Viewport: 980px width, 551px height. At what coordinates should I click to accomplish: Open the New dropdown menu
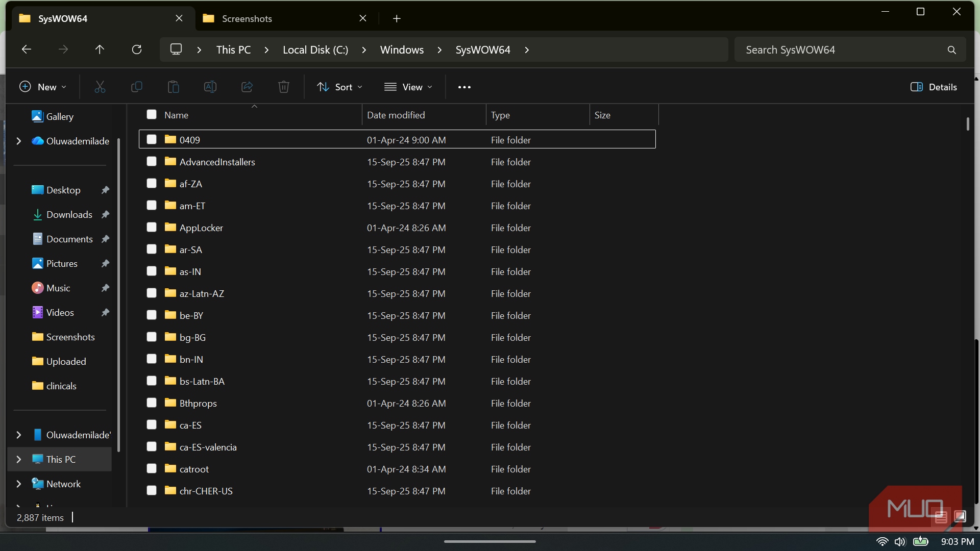click(x=43, y=87)
